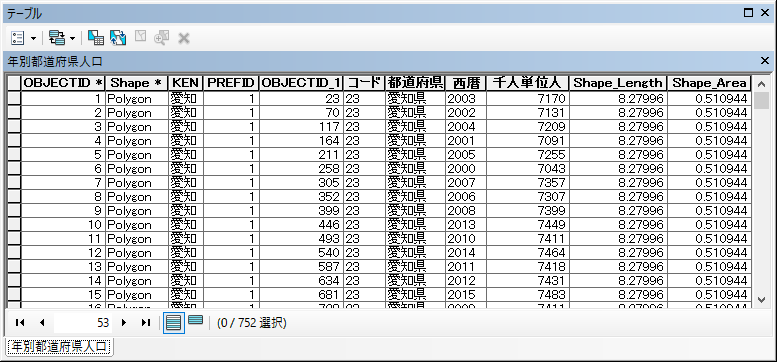Click the year cell 2012
777x362 pixels.
465,281
